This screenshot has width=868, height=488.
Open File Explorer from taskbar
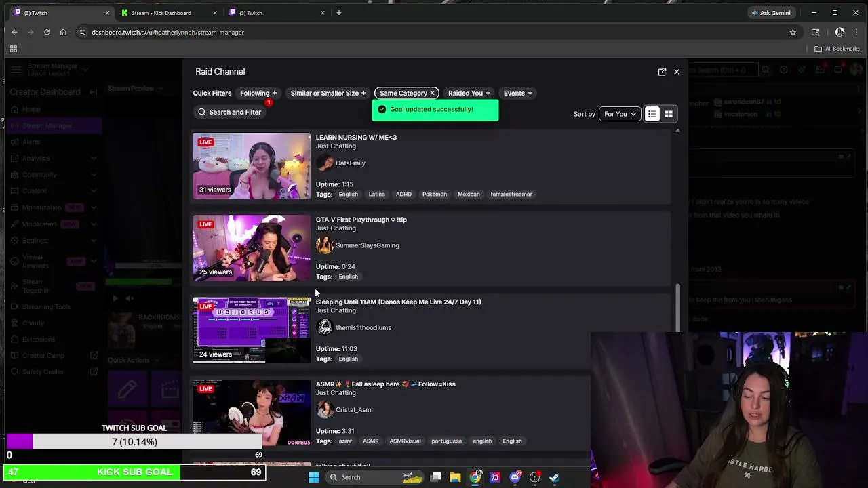point(455,477)
